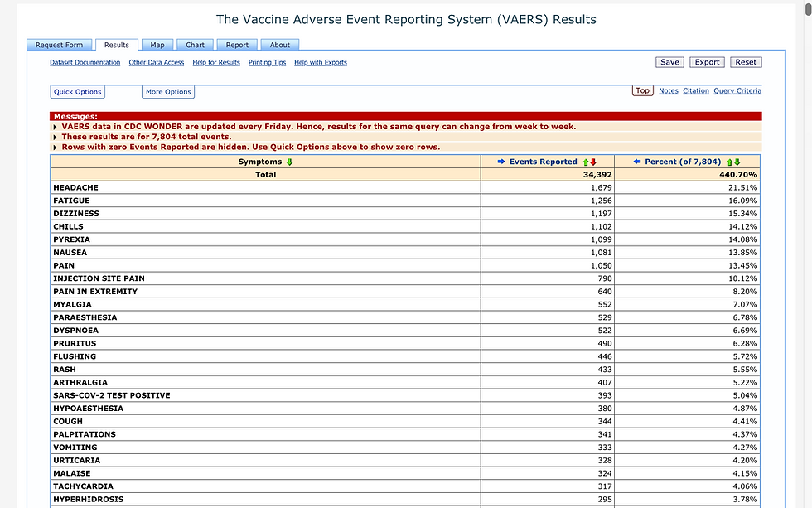Expand the 'Rows with zero Events' message
Viewport: 812px width, 508px height.
coord(55,148)
